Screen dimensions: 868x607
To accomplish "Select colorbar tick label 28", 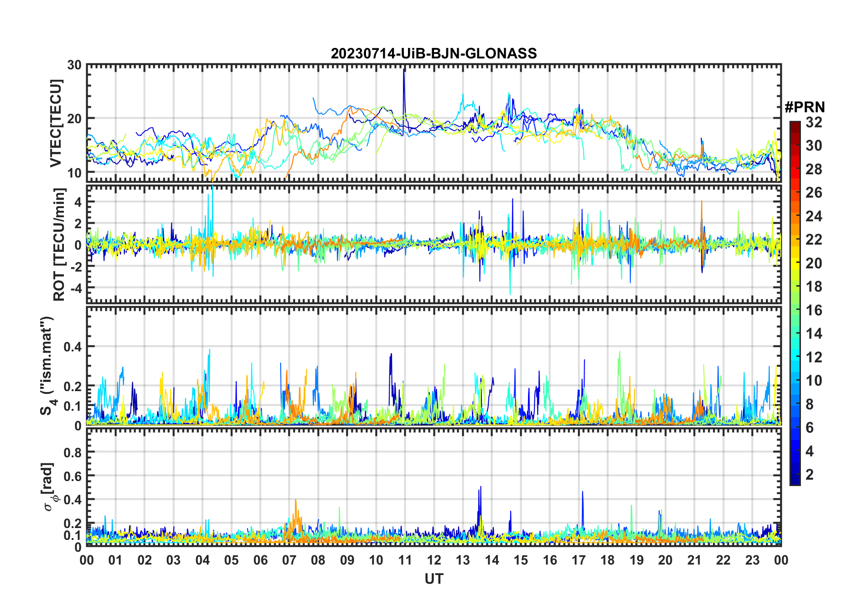I will (814, 169).
